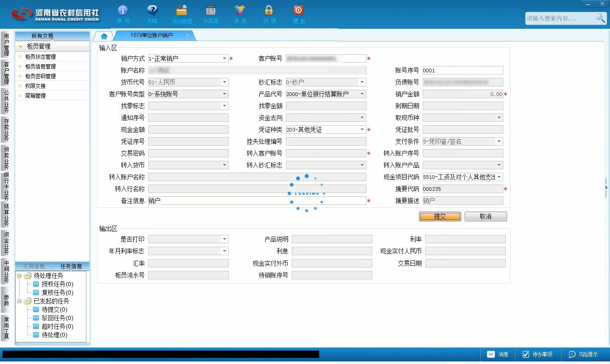Open the 年月利率标志 dropdown
This screenshot has height=364, width=610.
pyautogui.click(x=225, y=251)
